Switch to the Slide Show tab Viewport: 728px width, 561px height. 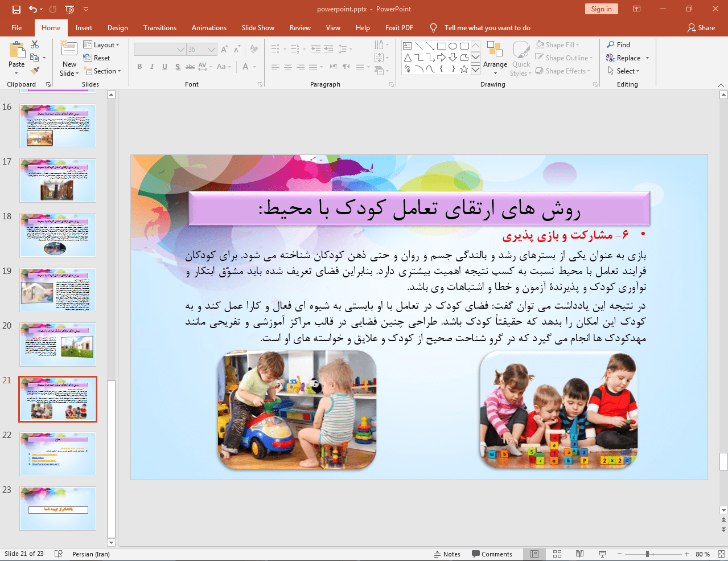click(x=258, y=28)
